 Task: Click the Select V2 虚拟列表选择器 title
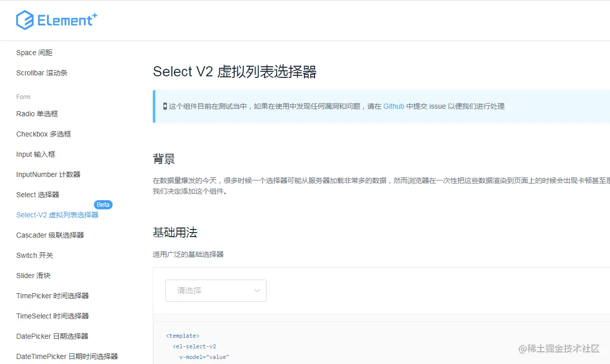click(235, 72)
